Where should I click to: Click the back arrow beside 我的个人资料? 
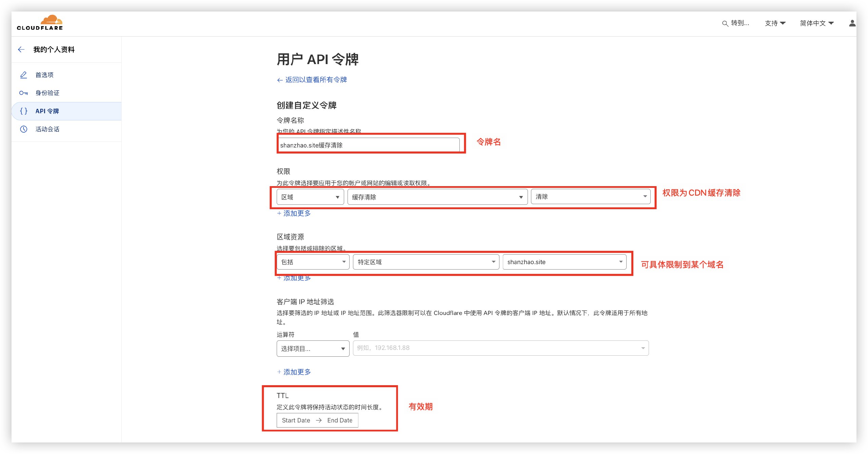point(21,50)
